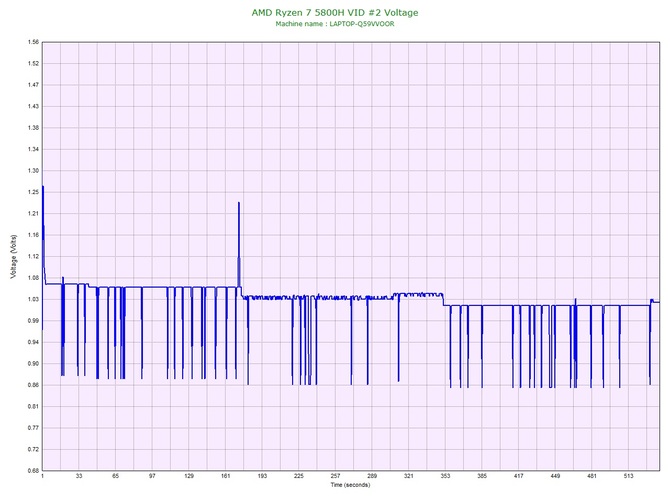Click the 1.03 y-axis value
This screenshot has height=502, width=670.
33,299
